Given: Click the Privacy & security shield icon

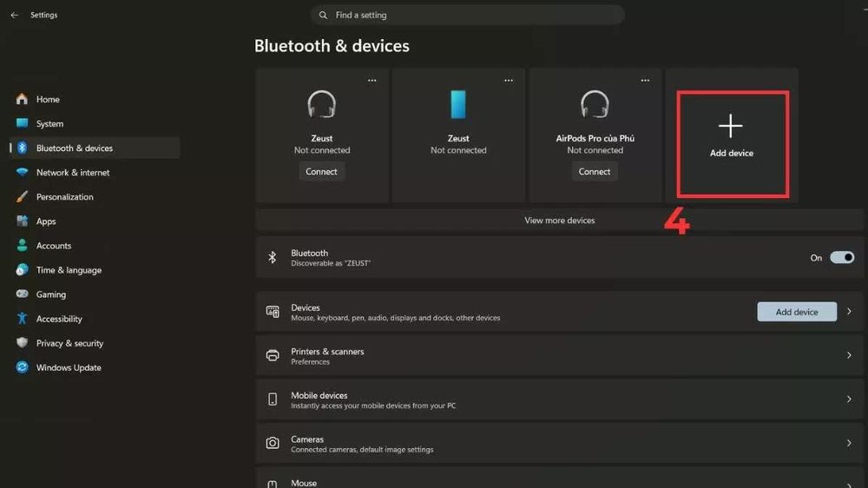Looking at the screenshot, I should [x=23, y=343].
